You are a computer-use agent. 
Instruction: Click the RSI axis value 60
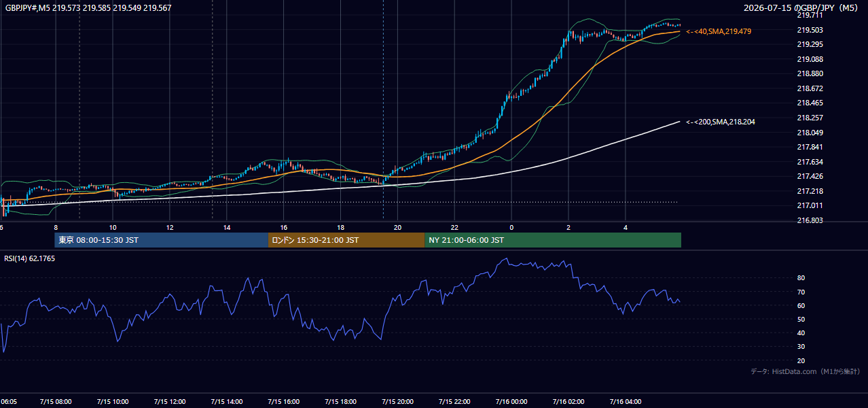tap(801, 305)
